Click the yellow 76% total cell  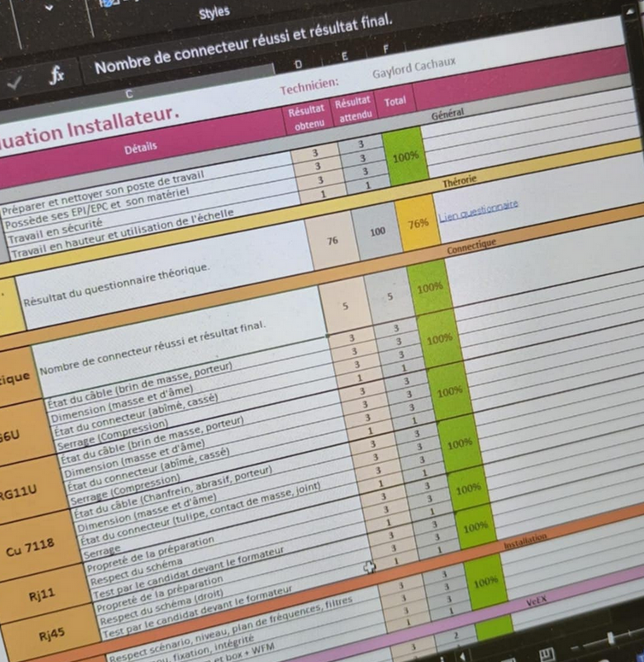click(418, 224)
